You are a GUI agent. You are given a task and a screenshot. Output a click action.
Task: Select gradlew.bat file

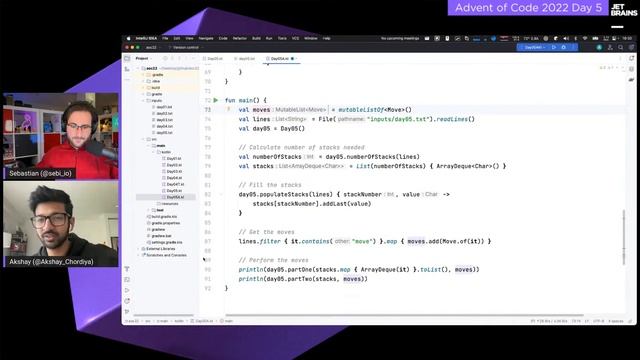(x=159, y=236)
